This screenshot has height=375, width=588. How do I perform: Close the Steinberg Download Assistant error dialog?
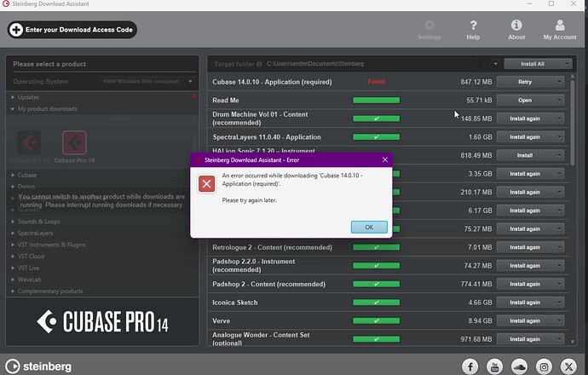(x=384, y=159)
